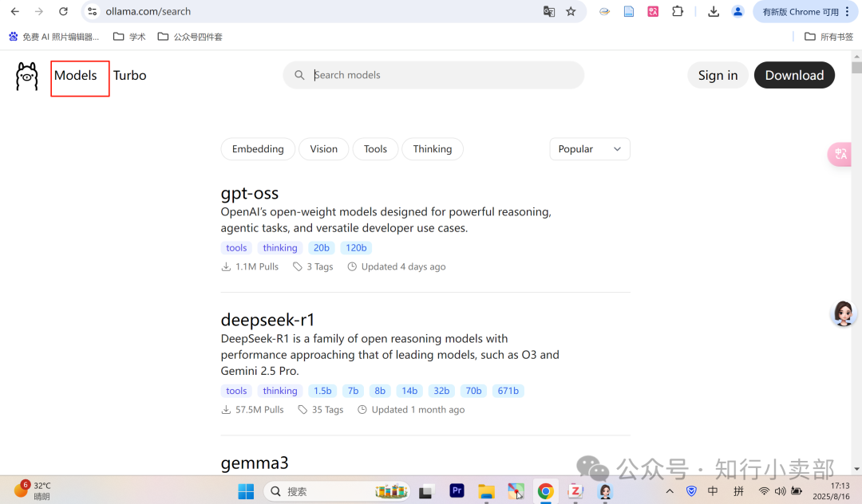Screen dimensions: 862x504
Task: Reload the ollama.com page
Action: (x=63, y=11)
